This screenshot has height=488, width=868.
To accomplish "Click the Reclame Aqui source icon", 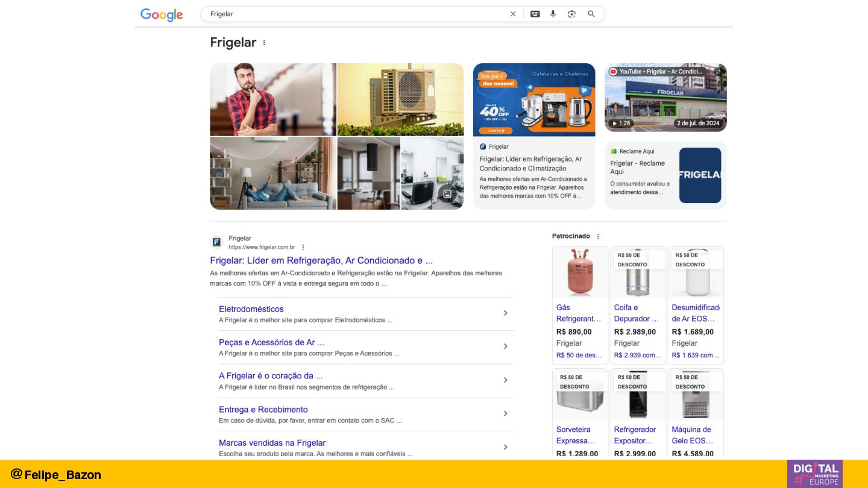I will coord(614,151).
